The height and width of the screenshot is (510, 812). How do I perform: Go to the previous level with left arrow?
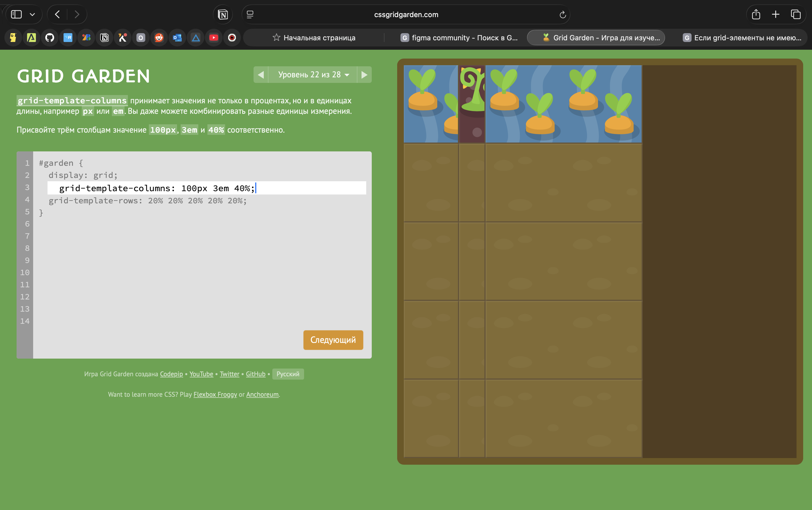261,75
